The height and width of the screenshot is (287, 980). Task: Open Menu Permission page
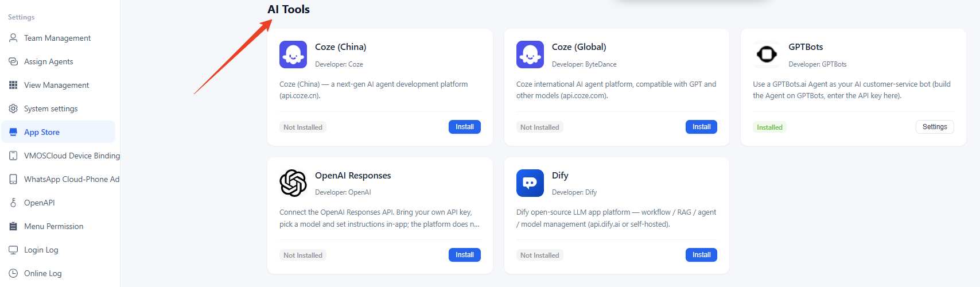click(58, 226)
